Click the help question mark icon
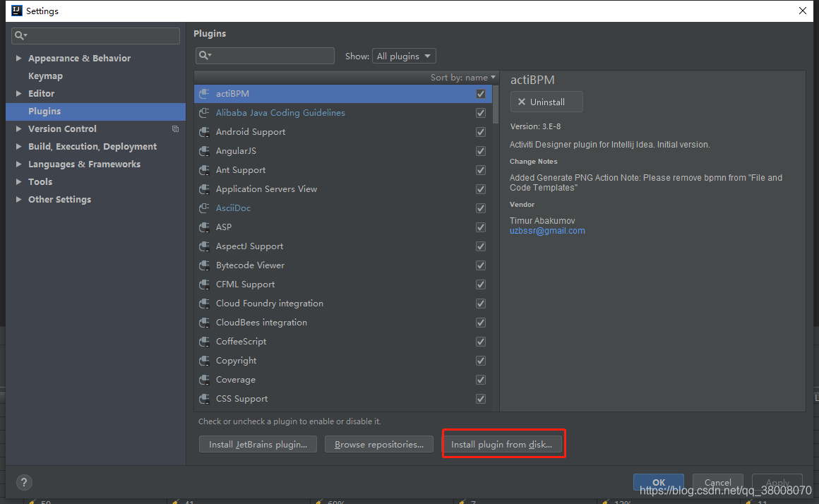 pos(24,483)
